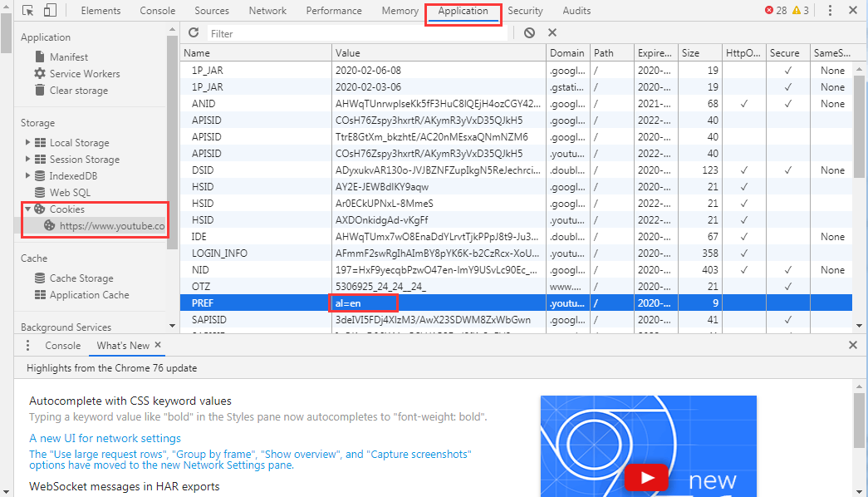The height and width of the screenshot is (497, 868).
Task: Collapse the Cookies tree node
Action: pos(27,209)
